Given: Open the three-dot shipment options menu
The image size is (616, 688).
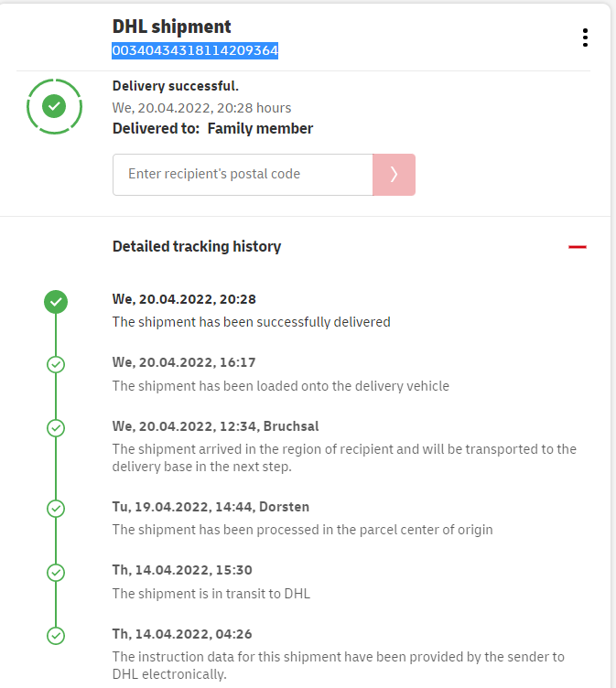Looking at the screenshot, I should tap(585, 38).
